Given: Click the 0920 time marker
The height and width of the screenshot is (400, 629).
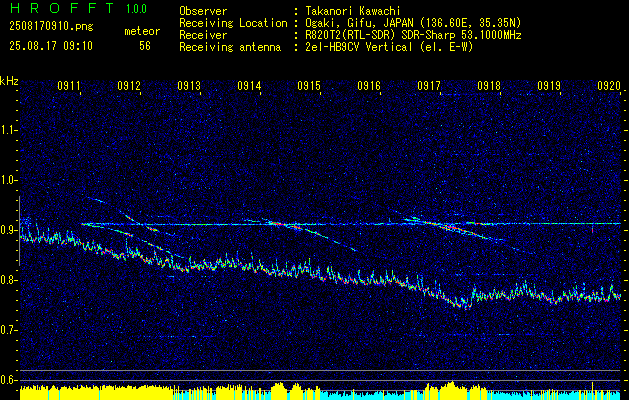Looking at the screenshot, I should 609,85.
